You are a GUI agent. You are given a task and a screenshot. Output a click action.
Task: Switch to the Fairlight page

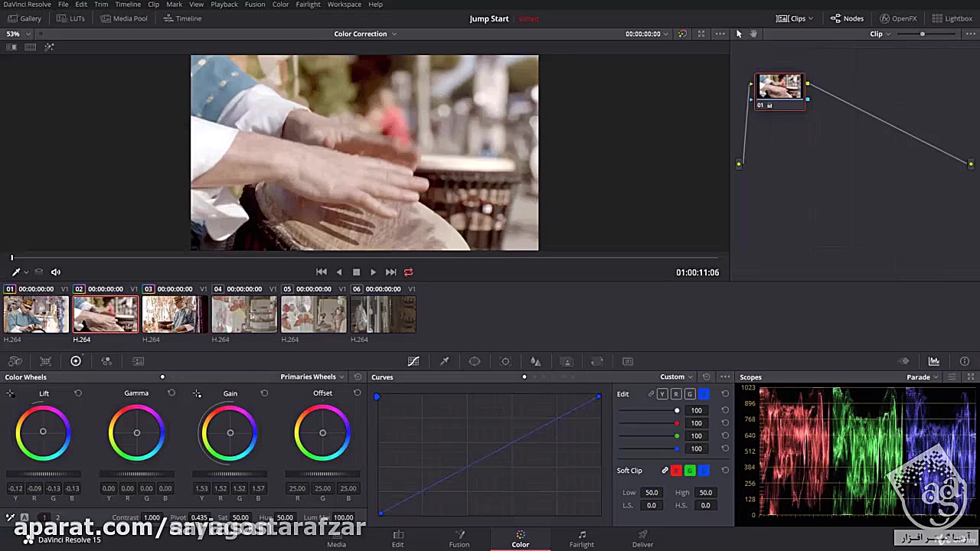click(581, 539)
